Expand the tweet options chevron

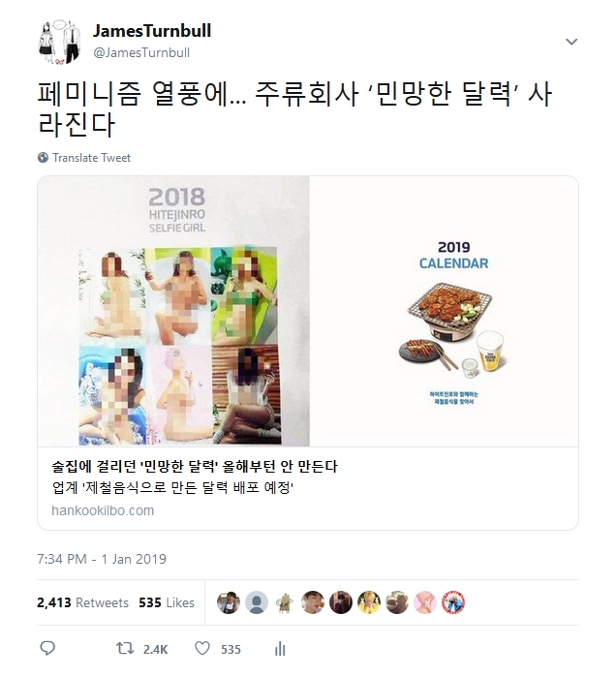pos(571,42)
